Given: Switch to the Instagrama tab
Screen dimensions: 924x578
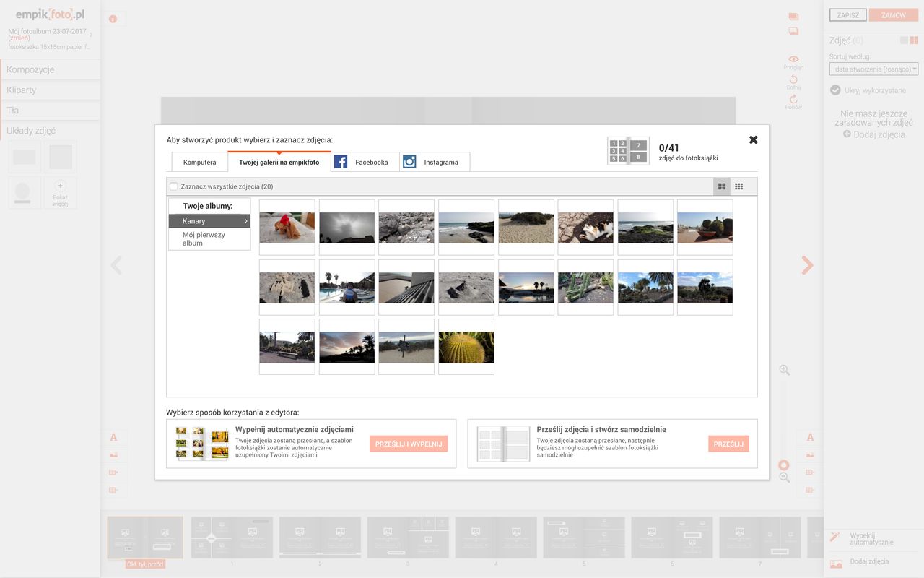Looking at the screenshot, I should pyautogui.click(x=435, y=163).
